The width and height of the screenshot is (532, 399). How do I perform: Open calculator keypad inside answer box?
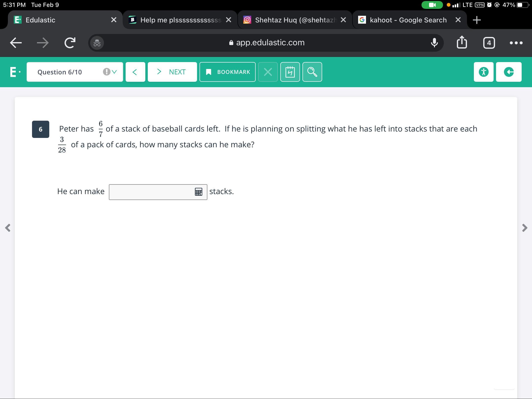pos(199,192)
